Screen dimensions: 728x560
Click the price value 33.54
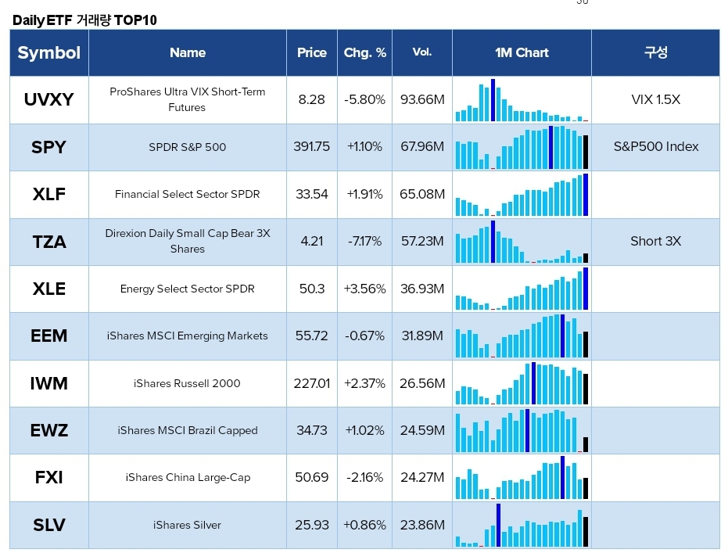click(311, 194)
